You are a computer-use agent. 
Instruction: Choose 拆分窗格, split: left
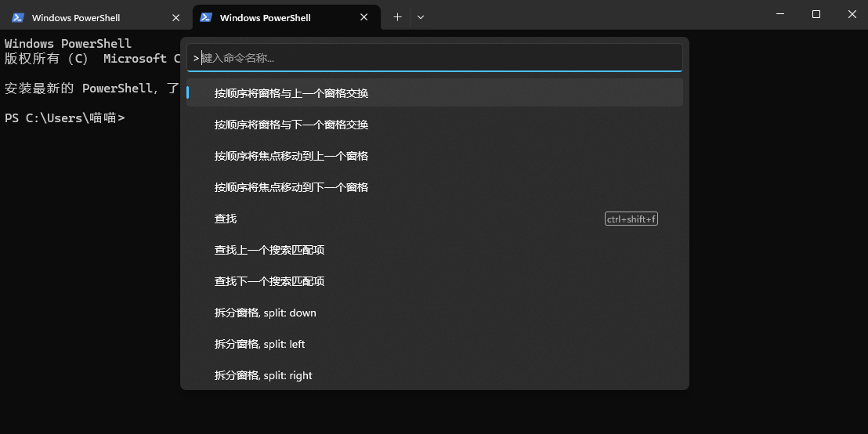tap(435, 345)
